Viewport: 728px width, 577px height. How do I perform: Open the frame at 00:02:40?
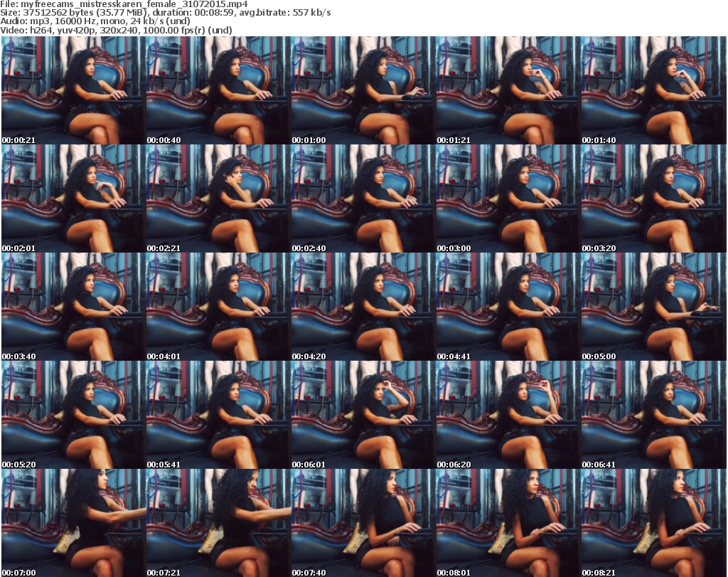[x=363, y=198]
